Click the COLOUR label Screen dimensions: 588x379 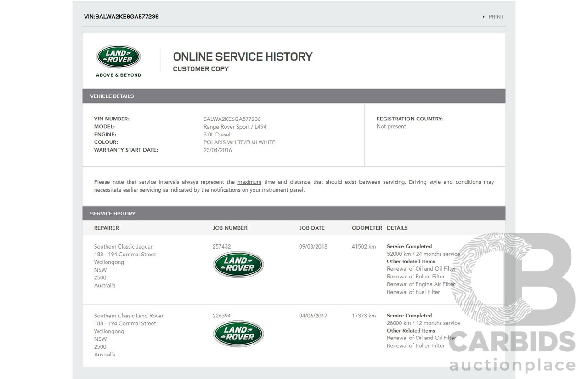click(106, 142)
